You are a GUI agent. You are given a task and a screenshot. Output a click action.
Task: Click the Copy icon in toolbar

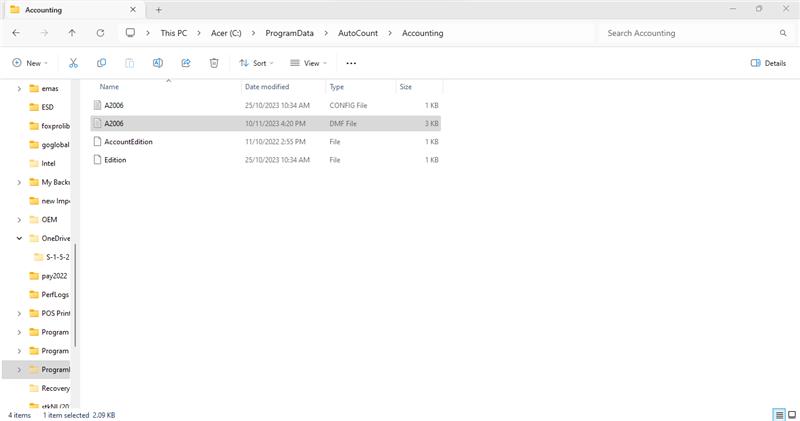tap(101, 63)
